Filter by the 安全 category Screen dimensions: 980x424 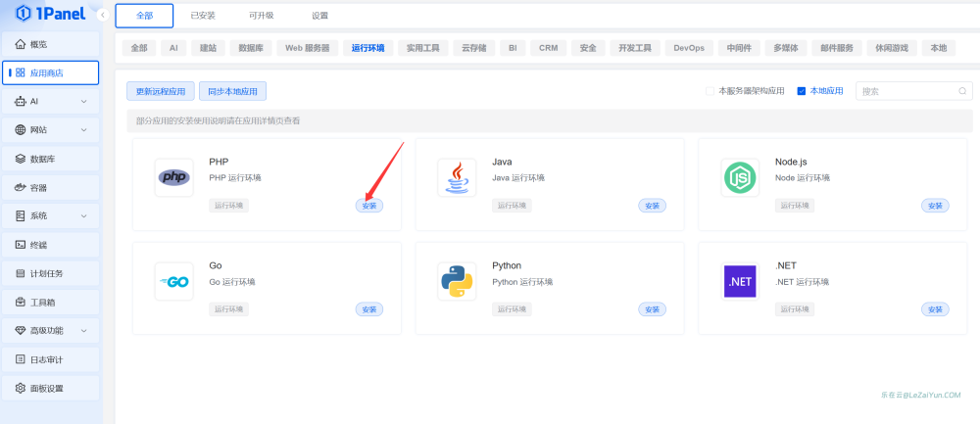coord(588,48)
